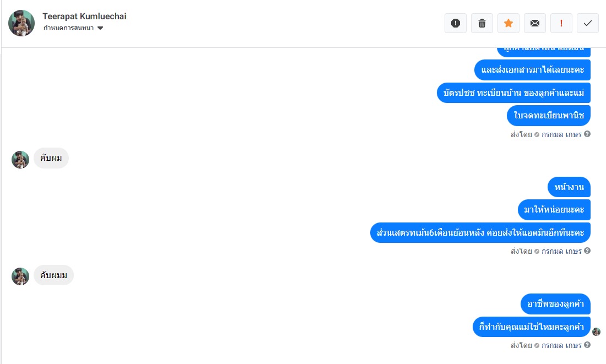Click the small seen-receipt avatar at bottom
Viewport: 606px width, 364px height.
click(x=596, y=332)
